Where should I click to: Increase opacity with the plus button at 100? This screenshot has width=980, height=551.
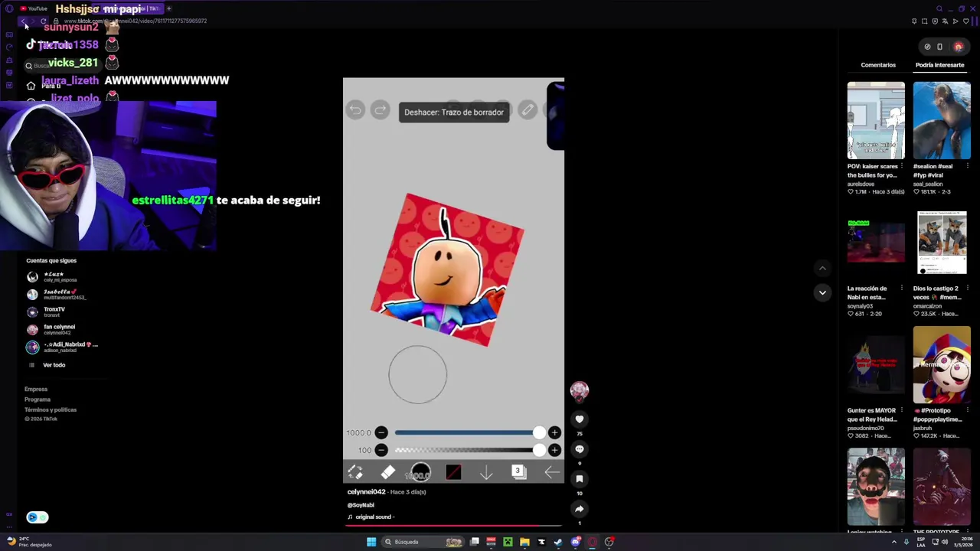click(554, 450)
